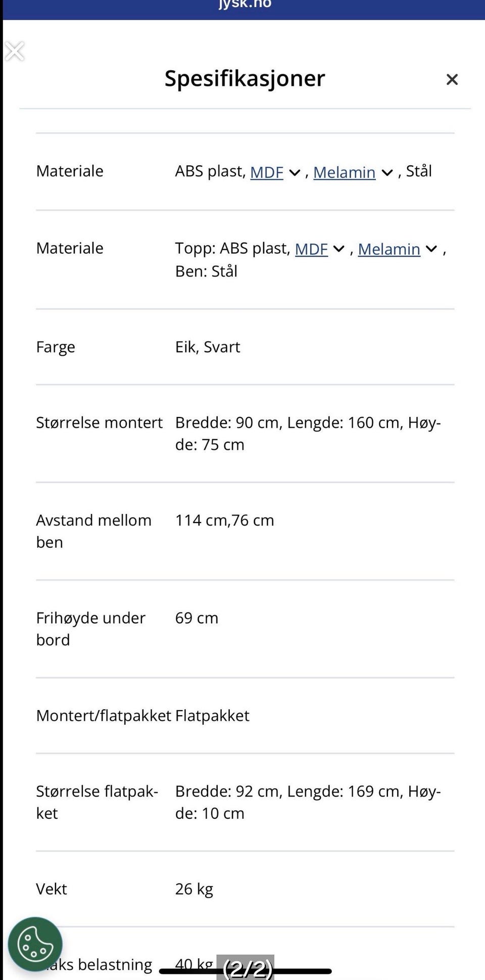
Task: Expand the Melamin chevron in the Topp row
Action: click(431, 249)
